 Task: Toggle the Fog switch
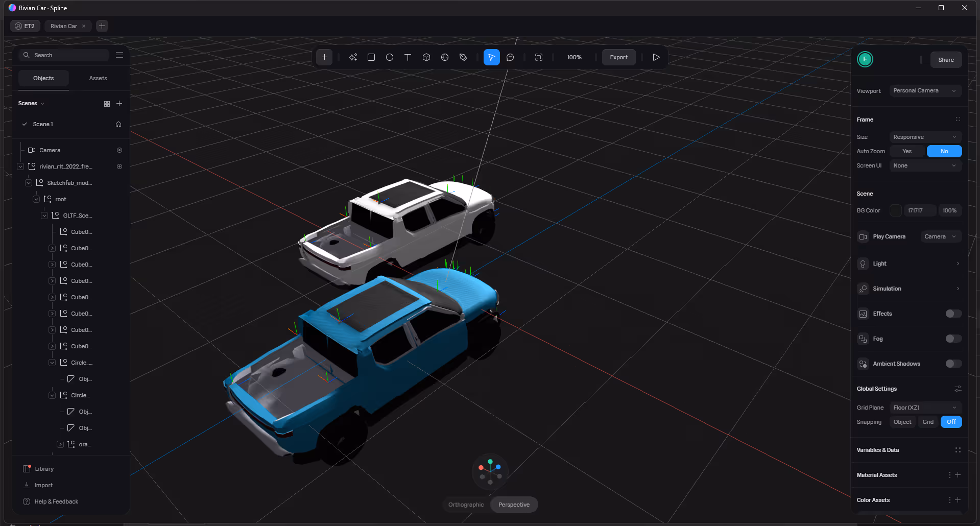[953, 339]
